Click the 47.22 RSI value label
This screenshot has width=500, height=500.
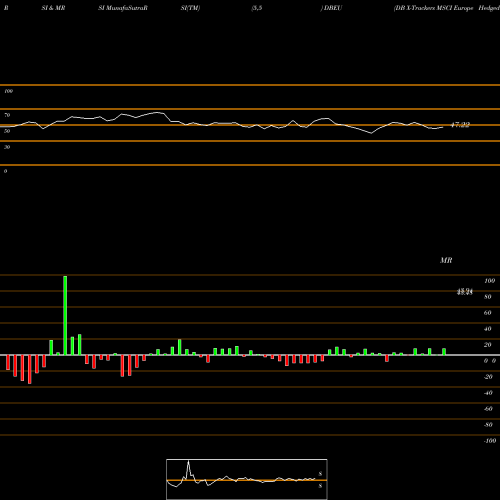pos(460,125)
